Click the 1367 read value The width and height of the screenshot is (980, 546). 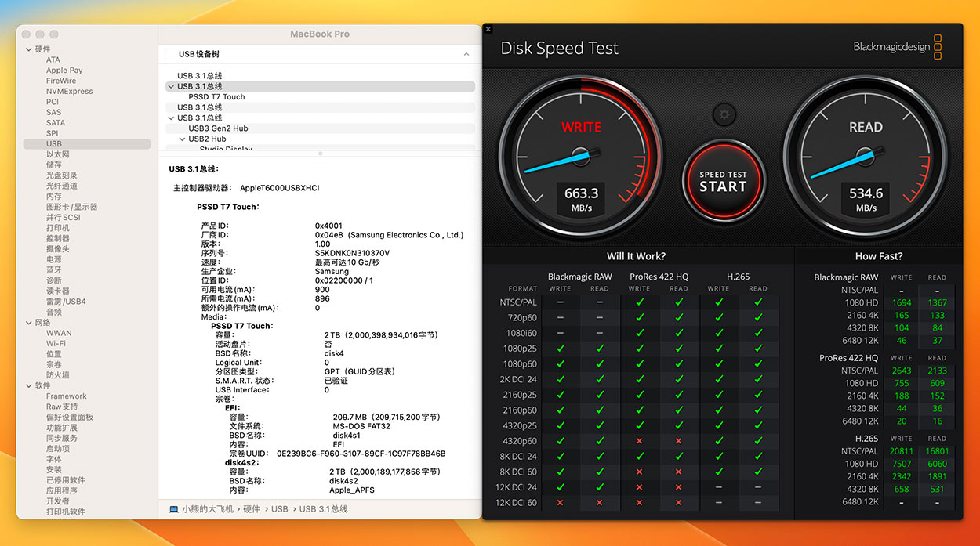click(937, 302)
